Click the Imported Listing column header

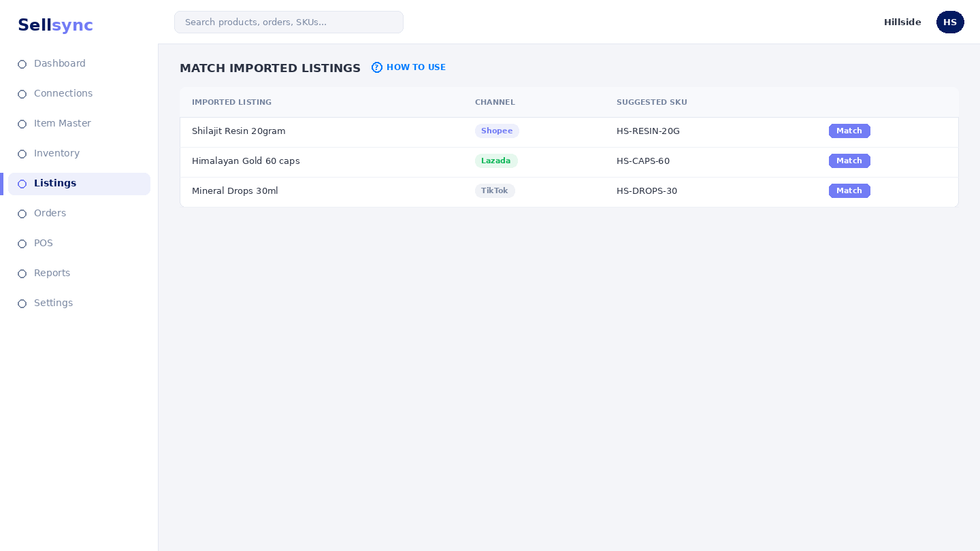click(231, 103)
